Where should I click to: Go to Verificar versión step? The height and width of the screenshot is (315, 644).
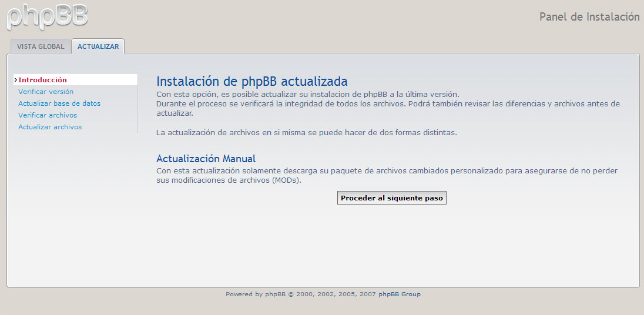tap(46, 92)
